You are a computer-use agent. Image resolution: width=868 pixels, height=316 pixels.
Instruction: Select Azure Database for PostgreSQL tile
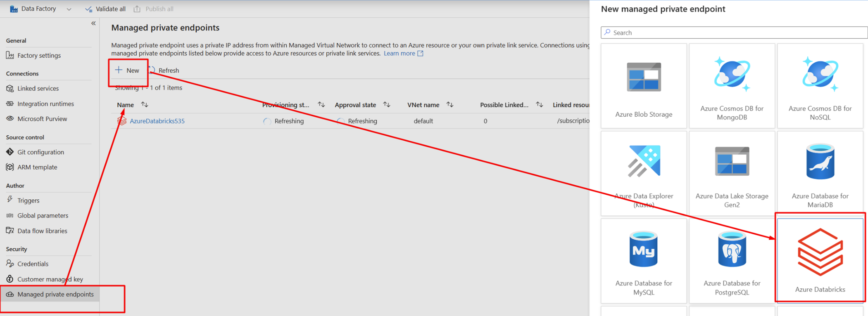[732, 261]
